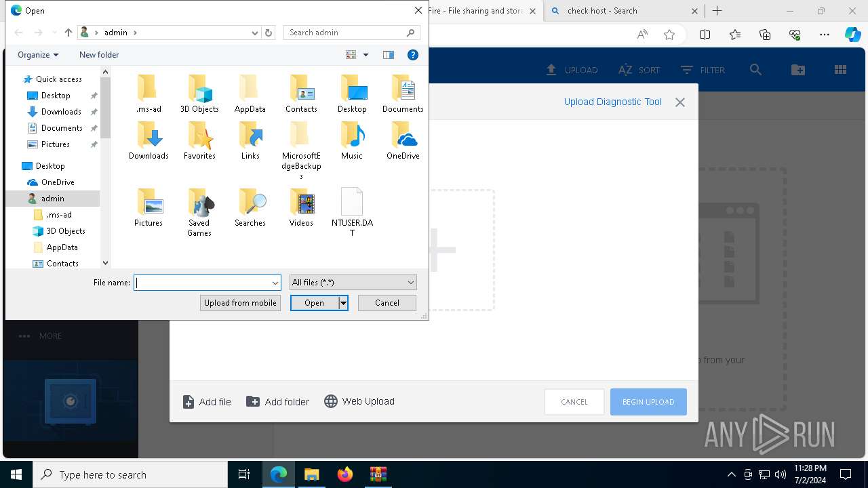Screen dimensions: 868x488
Task: Open the split arrow beside Open button
Action: point(344,303)
